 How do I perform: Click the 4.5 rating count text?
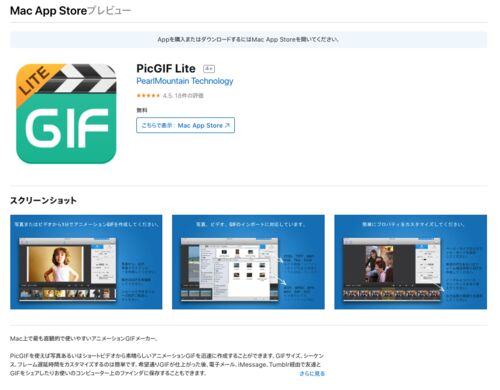pos(183,96)
